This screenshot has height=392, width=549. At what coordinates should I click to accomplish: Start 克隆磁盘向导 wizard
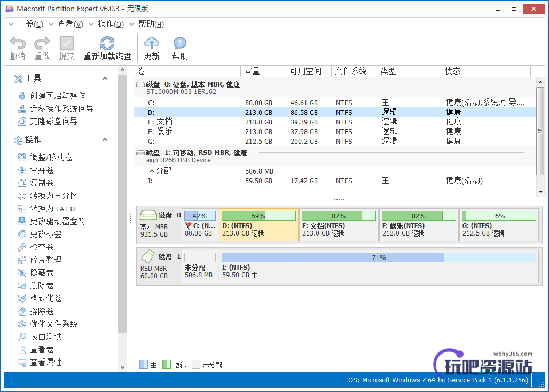pyautogui.click(x=48, y=121)
